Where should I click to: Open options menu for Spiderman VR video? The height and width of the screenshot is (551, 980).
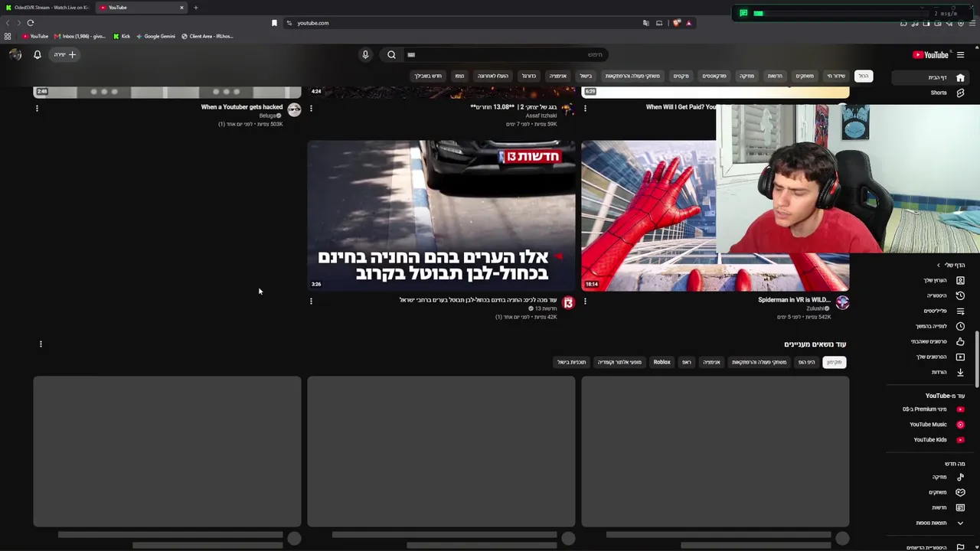click(x=585, y=301)
